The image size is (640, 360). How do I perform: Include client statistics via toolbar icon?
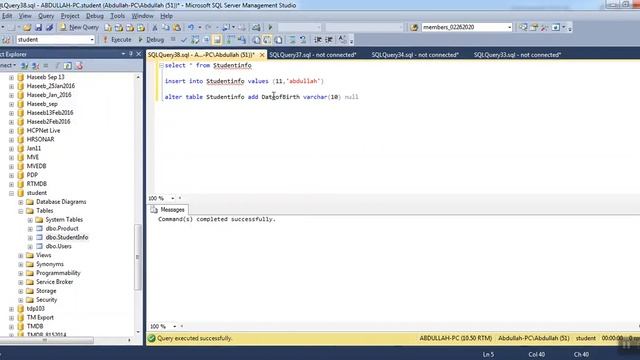242,40
